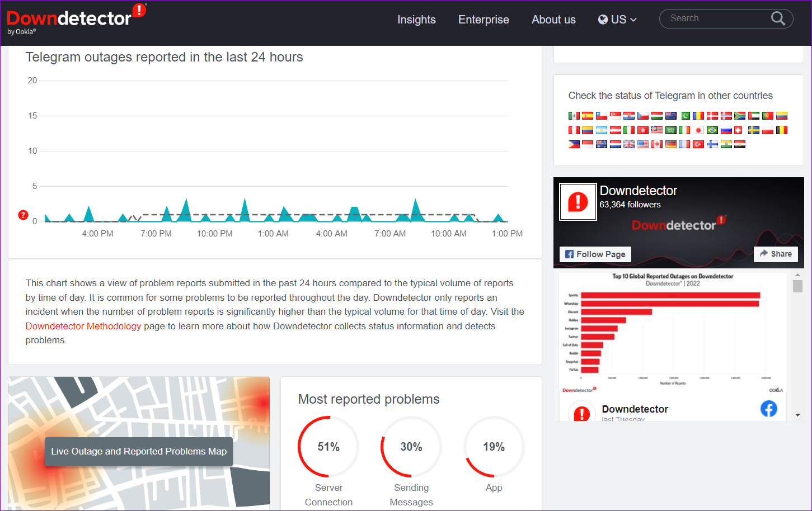Screen dimensions: 812x511
Task: Click the Philippines flag
Action: coord(574,144)
